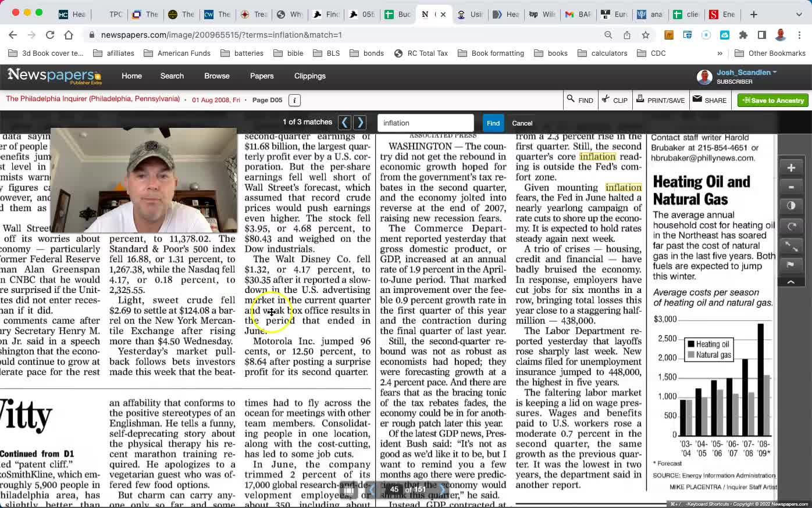Zoom in with the viewer plus button
This screenshot has height=508, width=812.
tap(791, 168)
